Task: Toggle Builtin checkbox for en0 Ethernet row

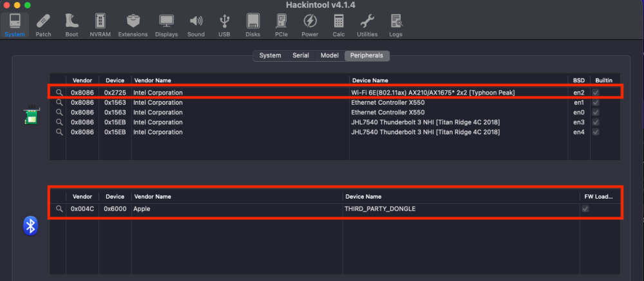Action: (596, 113)
